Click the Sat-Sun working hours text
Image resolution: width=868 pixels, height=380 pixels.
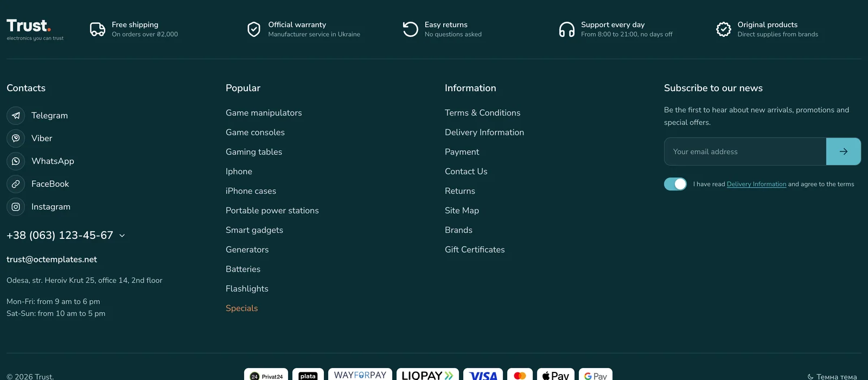[56, 313]
